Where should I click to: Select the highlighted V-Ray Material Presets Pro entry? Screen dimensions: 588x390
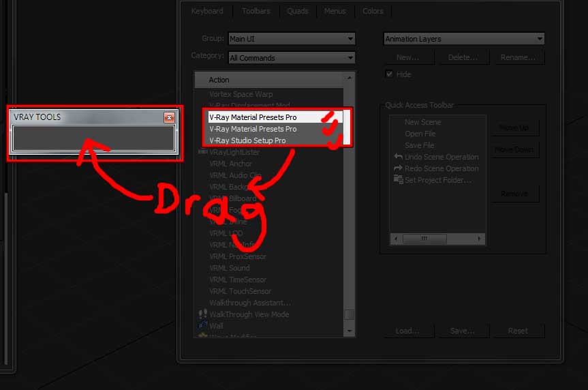click(275, 117)
